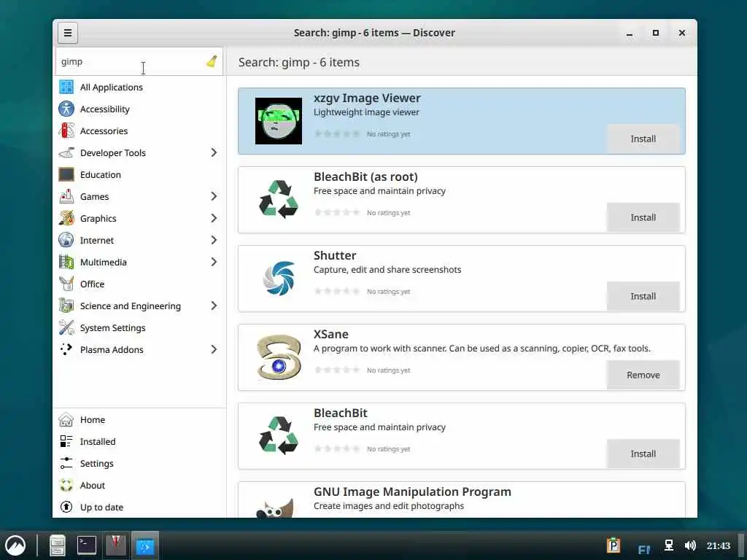The width and height of the screenshot is (747, 560).
Task: Click the Home house icon
Action: (66, 419)
